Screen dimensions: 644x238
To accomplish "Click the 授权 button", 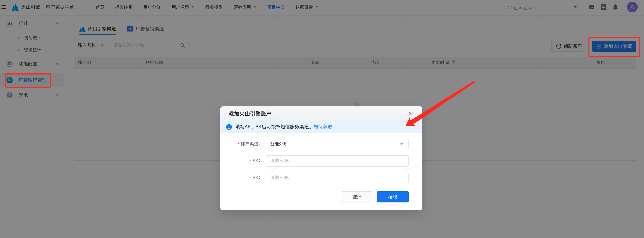I will [393, 197].
